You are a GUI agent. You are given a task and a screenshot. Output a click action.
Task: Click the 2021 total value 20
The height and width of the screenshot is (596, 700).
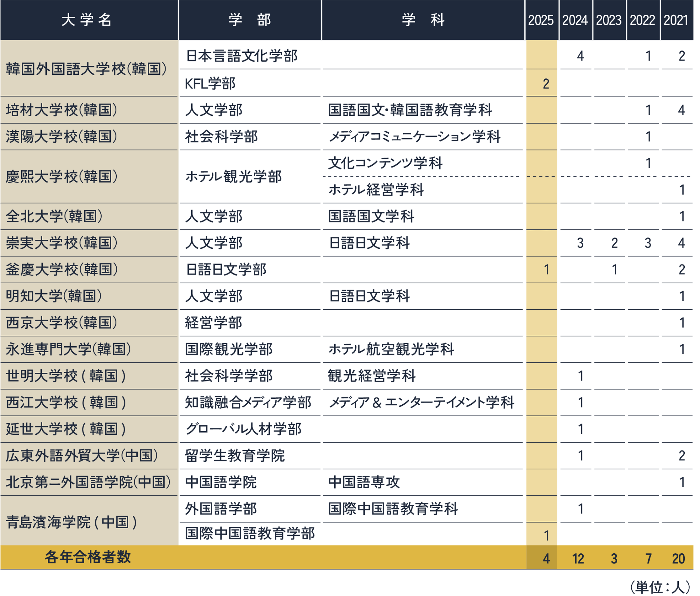(x=678, y=558)
